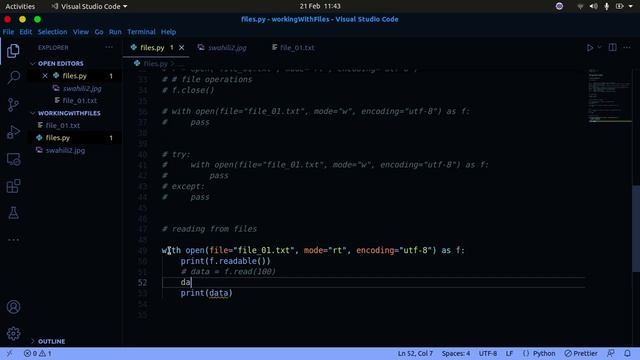
Task: Click the microphone icon in top bar
Action: 607,6
